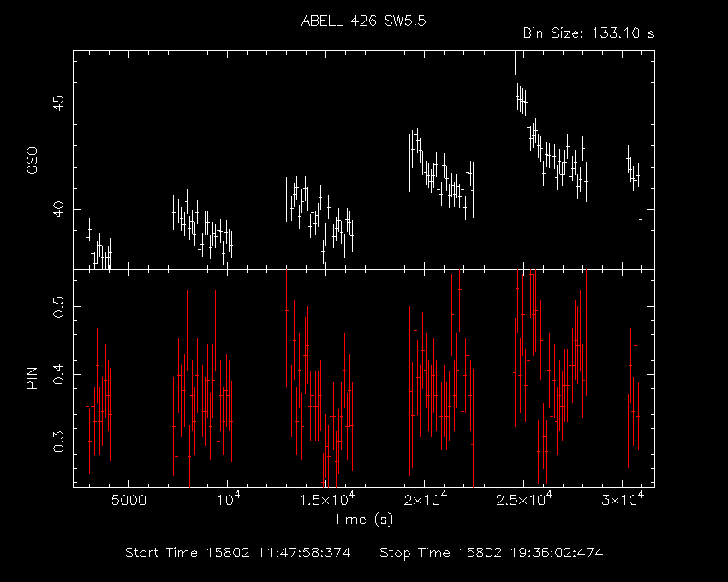This screenshot has width=728, height=582.
Task: Click the 1.5×10^4 x-axis tick label
Action: (327, 499)
